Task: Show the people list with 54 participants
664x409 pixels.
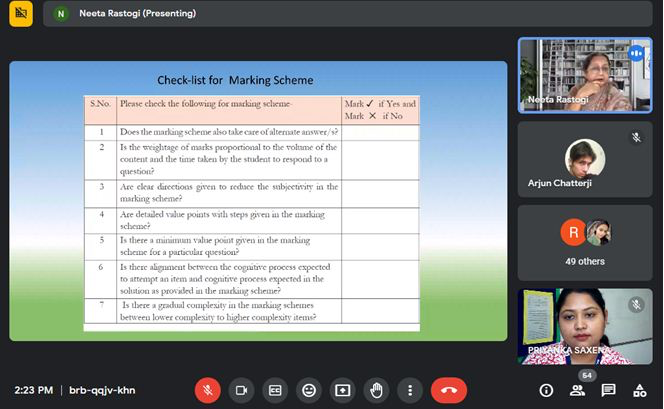Action: pyautogui.click(x=577, y=390)
